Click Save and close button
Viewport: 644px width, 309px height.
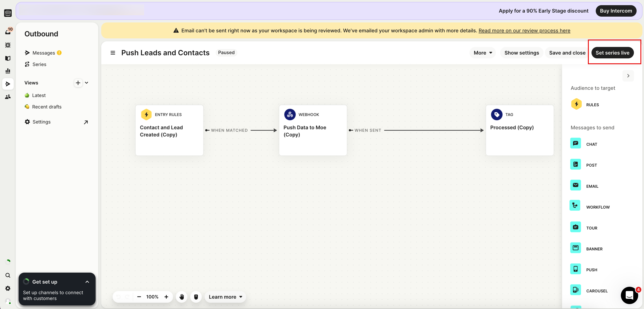pyautogui.click(x=567, y=53)
